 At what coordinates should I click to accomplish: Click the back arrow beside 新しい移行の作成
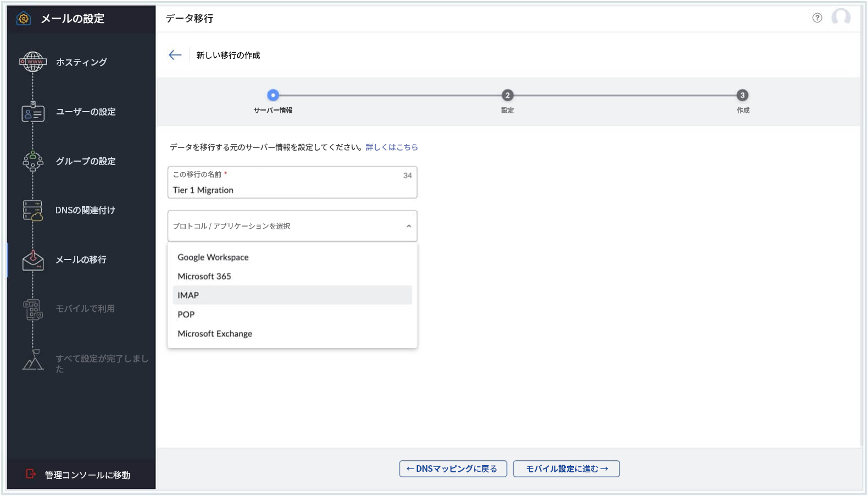(x=175, y=55)
